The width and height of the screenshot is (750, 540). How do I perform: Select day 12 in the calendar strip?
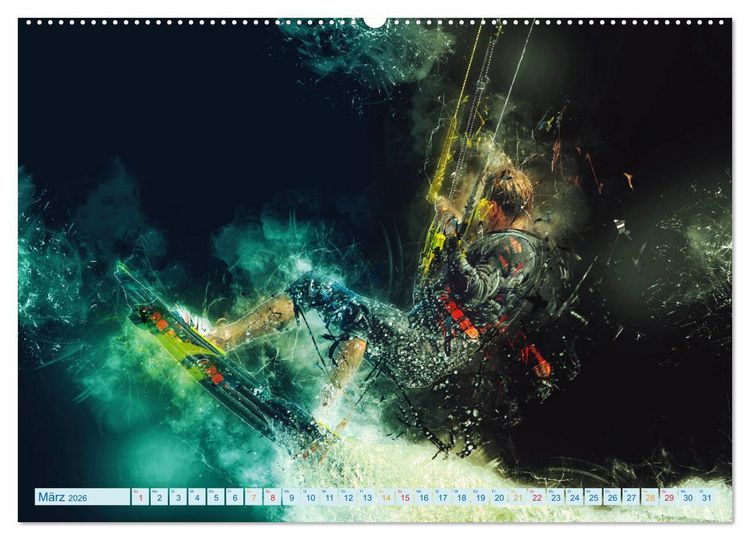(348, 497)
